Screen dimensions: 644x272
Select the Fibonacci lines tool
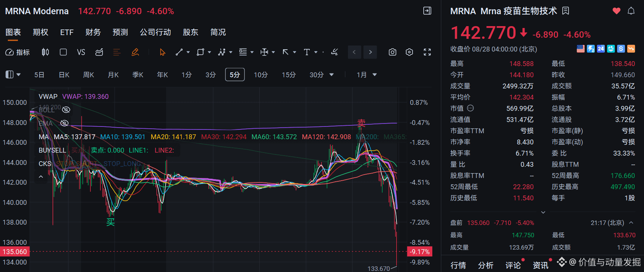coord(243,52)
